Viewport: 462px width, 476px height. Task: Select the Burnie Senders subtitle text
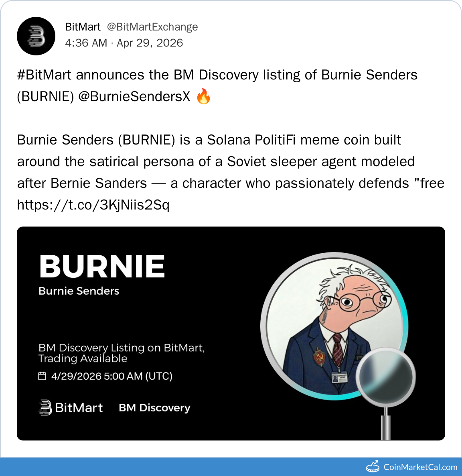coord(79,291)
